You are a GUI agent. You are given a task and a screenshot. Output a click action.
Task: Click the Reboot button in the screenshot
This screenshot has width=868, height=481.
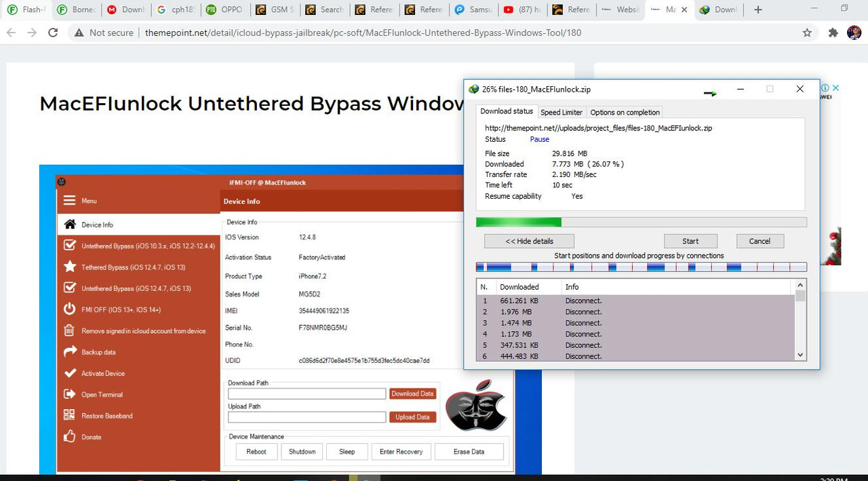(x=256, y=451)
